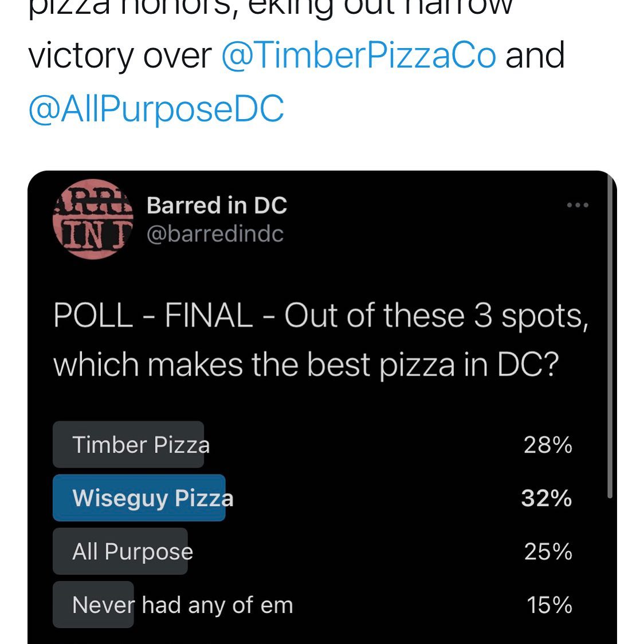Click the 25% result for All Purpose
This screenshot has width=644, height=644.
point(548,552)
